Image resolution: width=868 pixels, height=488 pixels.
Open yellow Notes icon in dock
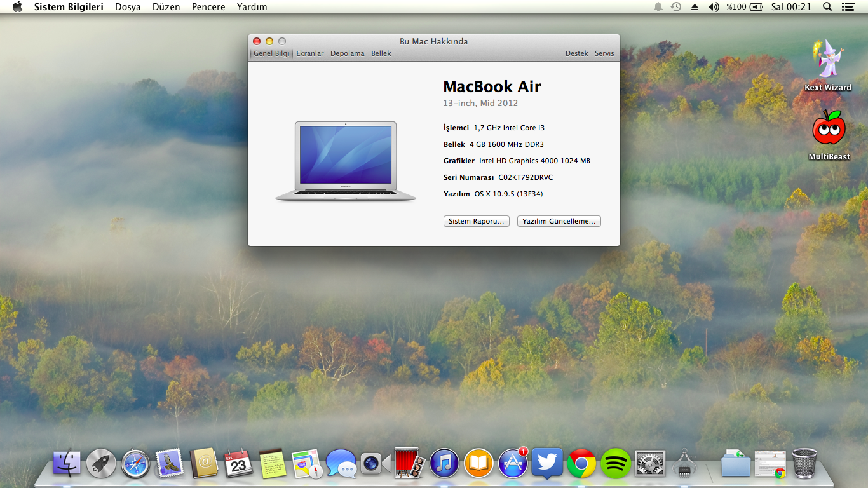click(x=273, y=464)
